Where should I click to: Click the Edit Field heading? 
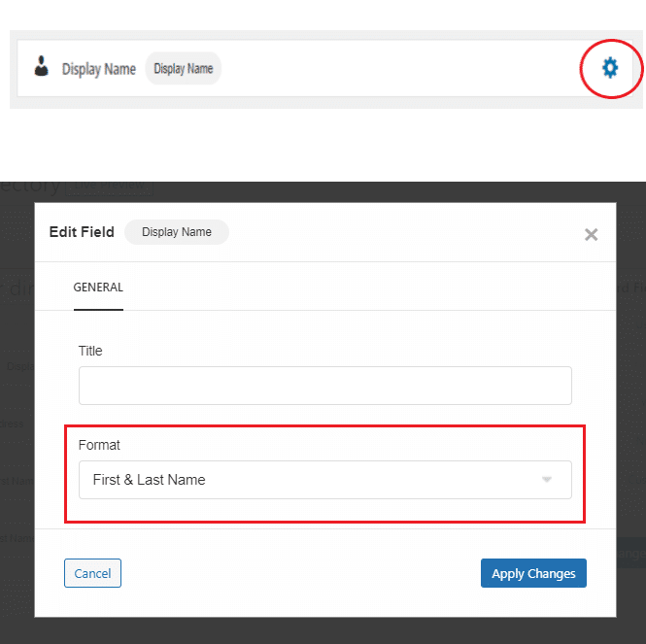point(82,232)
